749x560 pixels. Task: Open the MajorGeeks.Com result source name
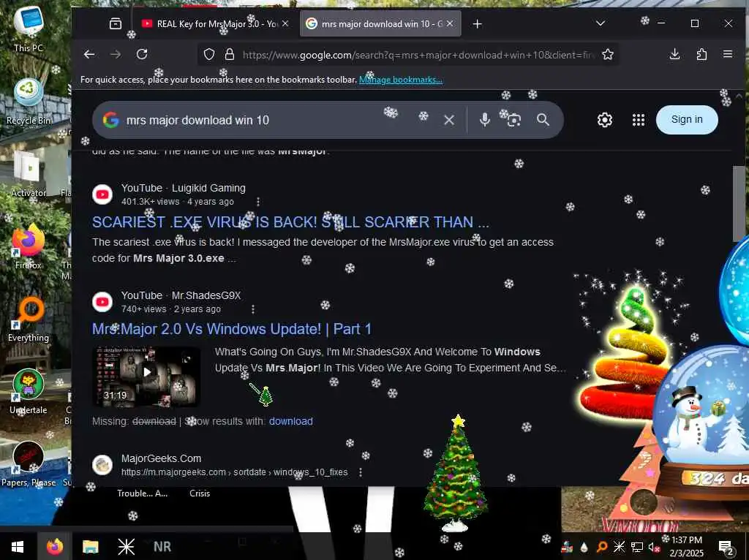coord(161,458)
